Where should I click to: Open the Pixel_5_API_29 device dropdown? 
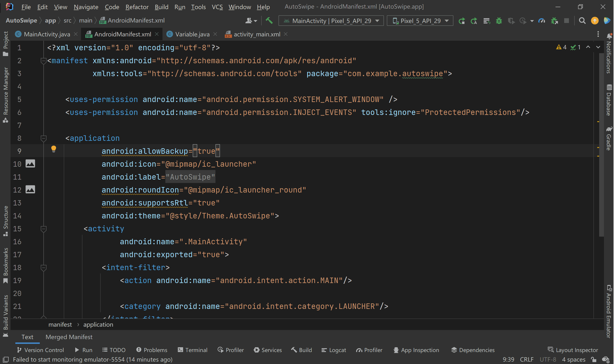coord(420,21)
